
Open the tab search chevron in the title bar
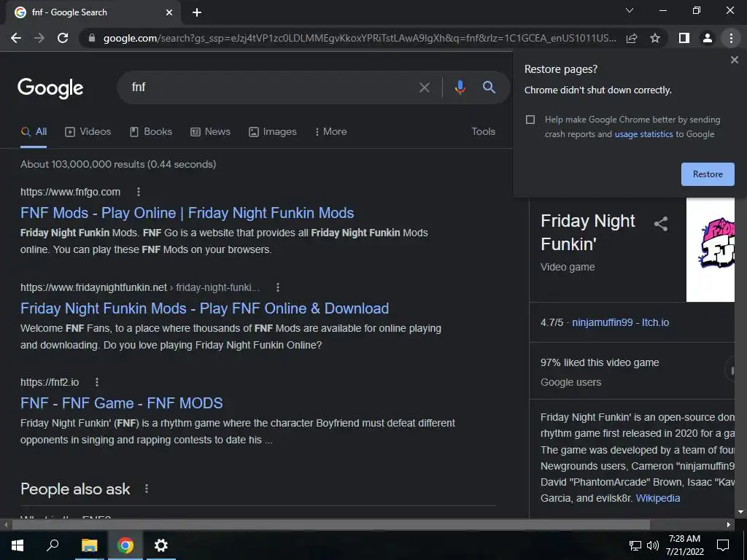click(630, 10)
